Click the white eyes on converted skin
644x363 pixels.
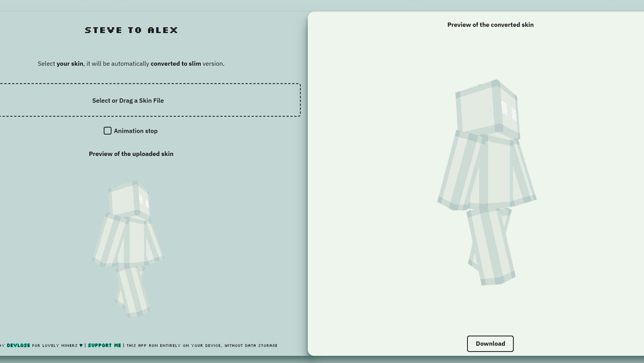point(509,111)
